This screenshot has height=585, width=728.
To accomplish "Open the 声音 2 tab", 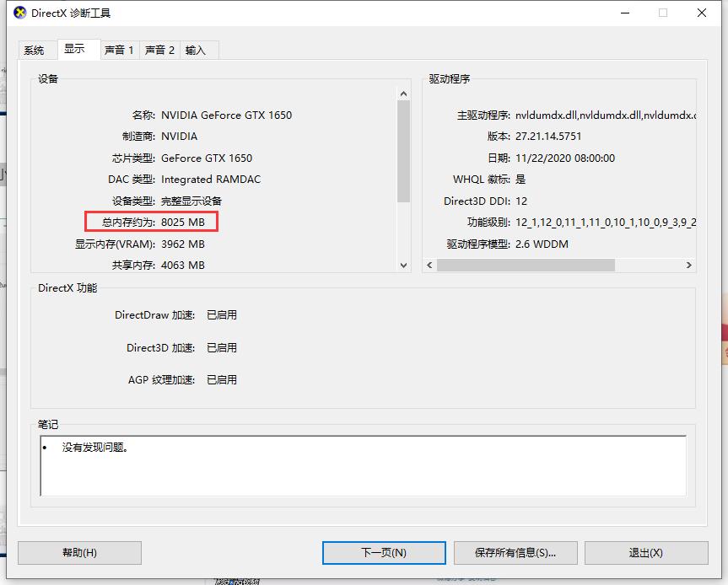I will 159,50.
